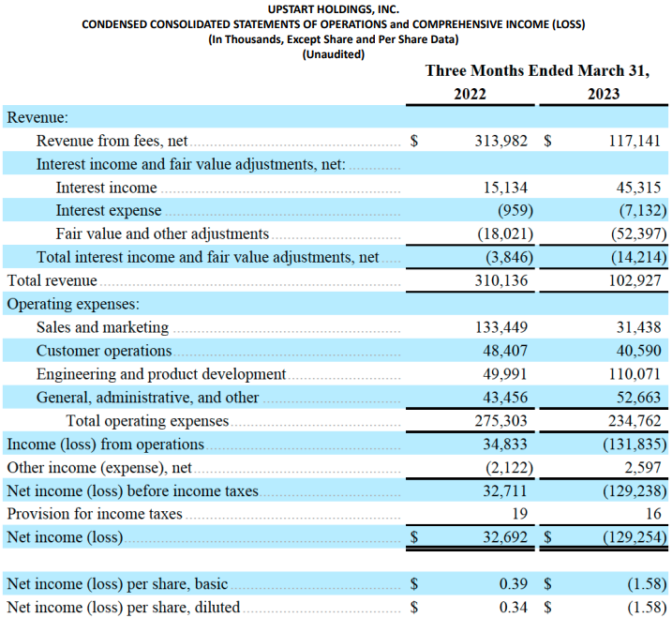Select value 313,982 for fees revenue
The height and width of the screenshot is (618, 672).
[501, 141]
